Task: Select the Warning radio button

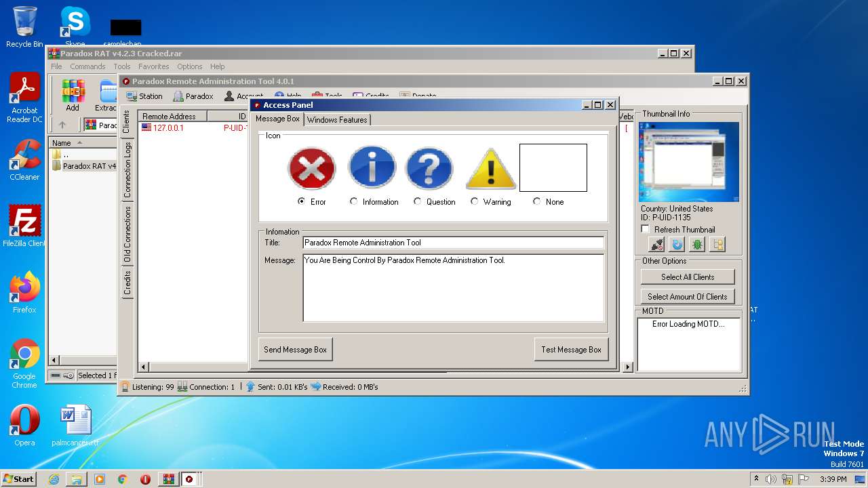Action: tap(474, 201)
